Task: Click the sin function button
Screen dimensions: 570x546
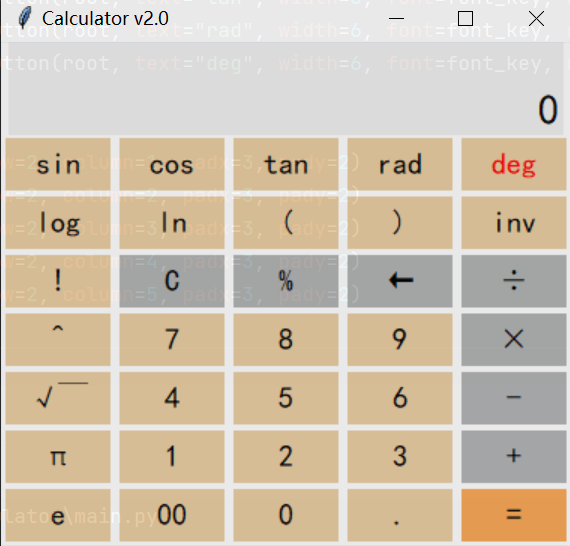Action: tap(58, 164)
